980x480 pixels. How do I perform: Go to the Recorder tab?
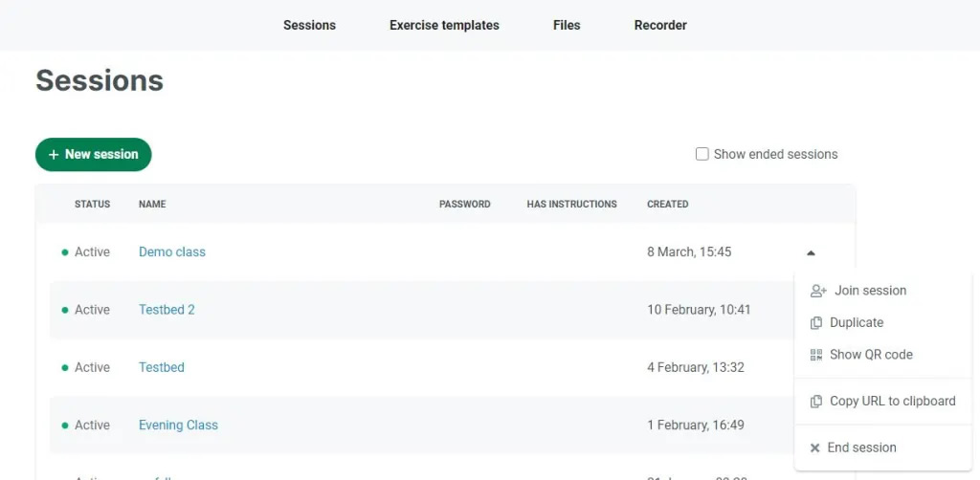pyautogui.click(x=660, y=26)
